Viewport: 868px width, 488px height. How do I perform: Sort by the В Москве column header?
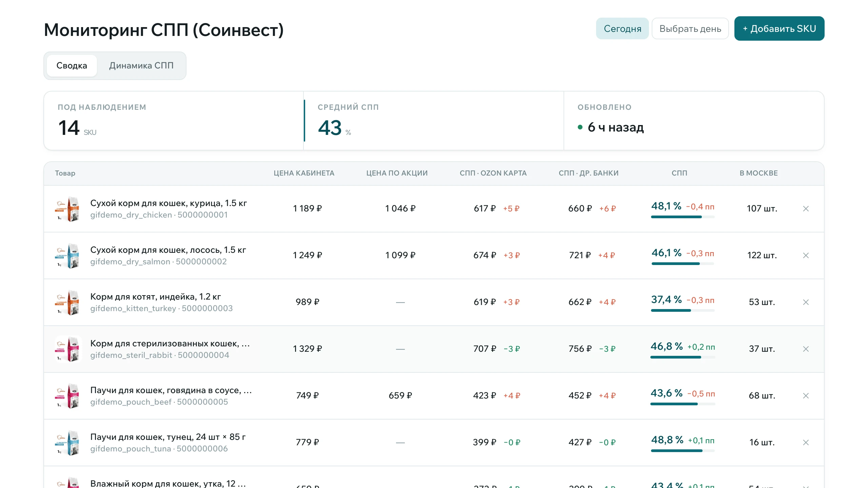pos(759,173)
